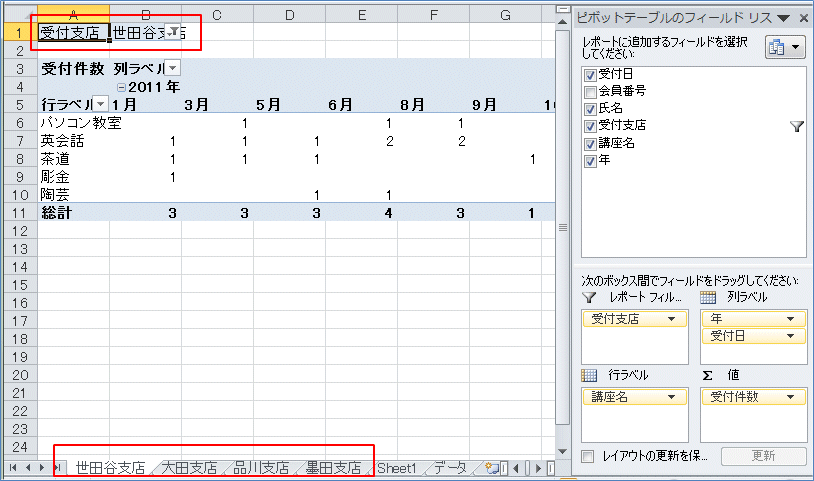Click the insert new worksheet tab icon

491,468
